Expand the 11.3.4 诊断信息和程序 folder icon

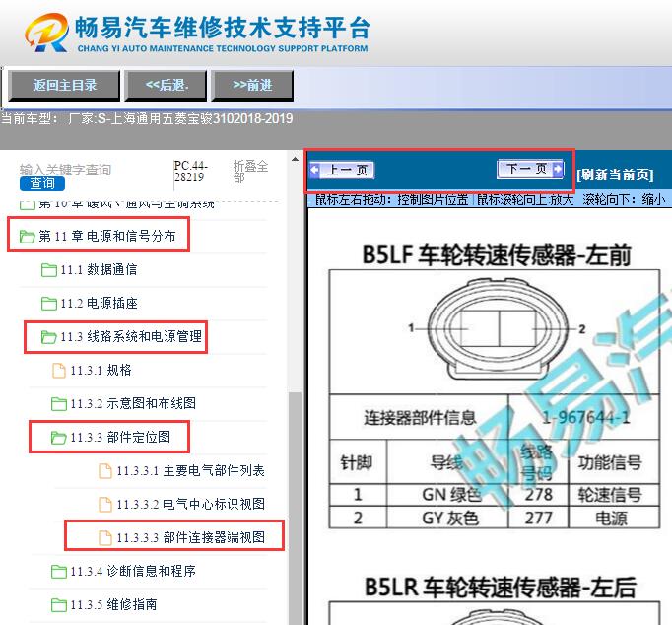[x=59, y=572]
